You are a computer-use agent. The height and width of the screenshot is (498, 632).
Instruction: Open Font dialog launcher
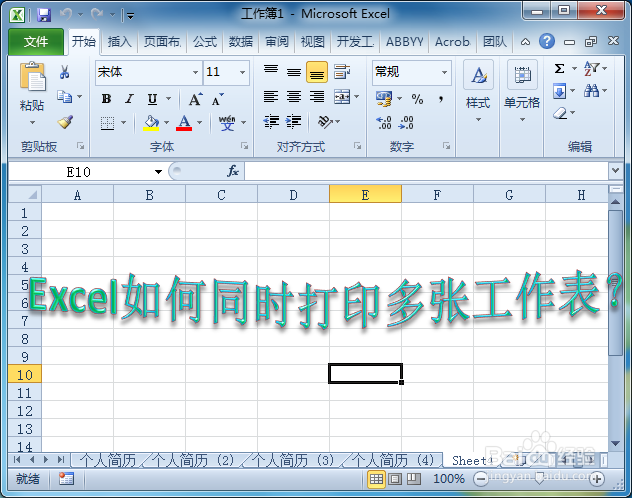pyautogui.click(x=244, y=146)
